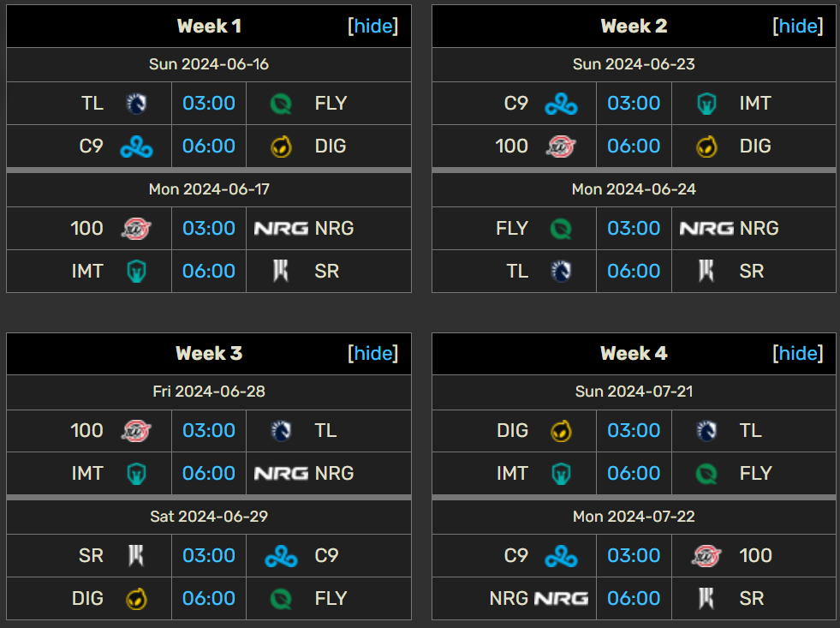Screen dimensions: 840x628
Task: Click the 03:00 C9 vs IMT time link
Action: tap(634, 104)
